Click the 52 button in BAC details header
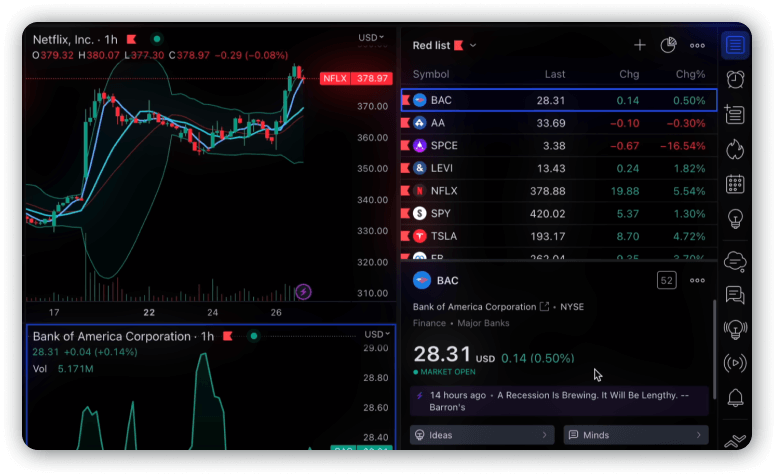 [666, 280]
